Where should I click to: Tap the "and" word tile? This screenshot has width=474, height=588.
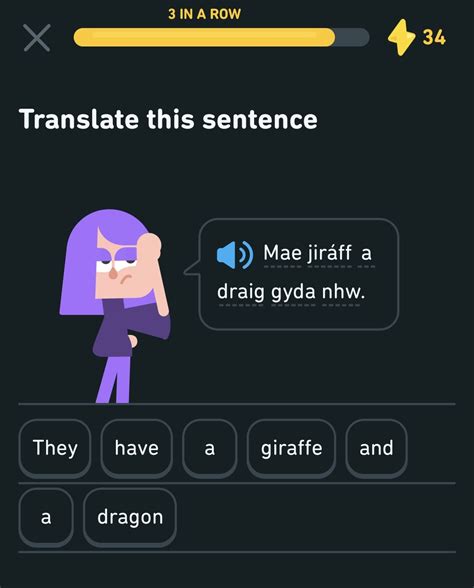coord(376,448)
